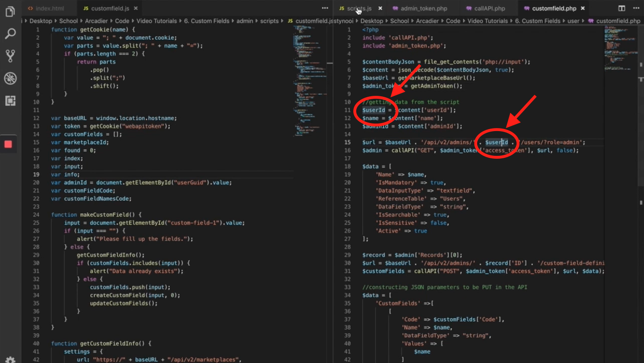Screen dimensions: 644x363
Task: Click the split editor icon
Action: tap(622, 9)
